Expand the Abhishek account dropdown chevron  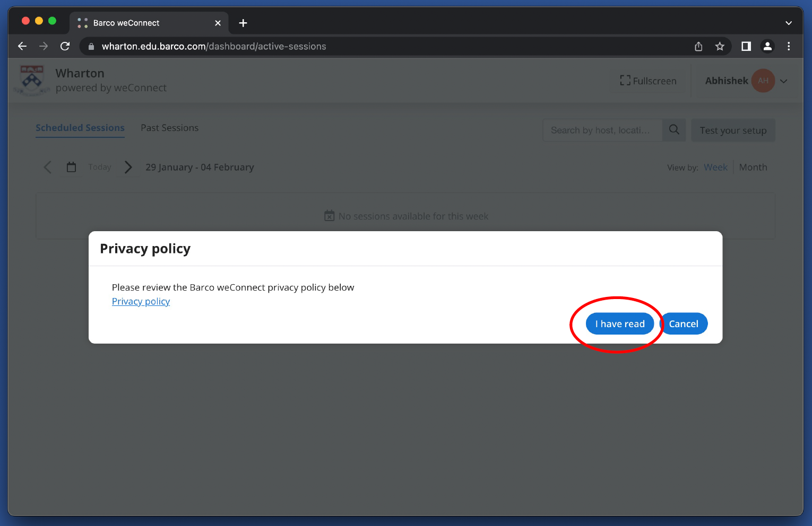click(784, 81)
